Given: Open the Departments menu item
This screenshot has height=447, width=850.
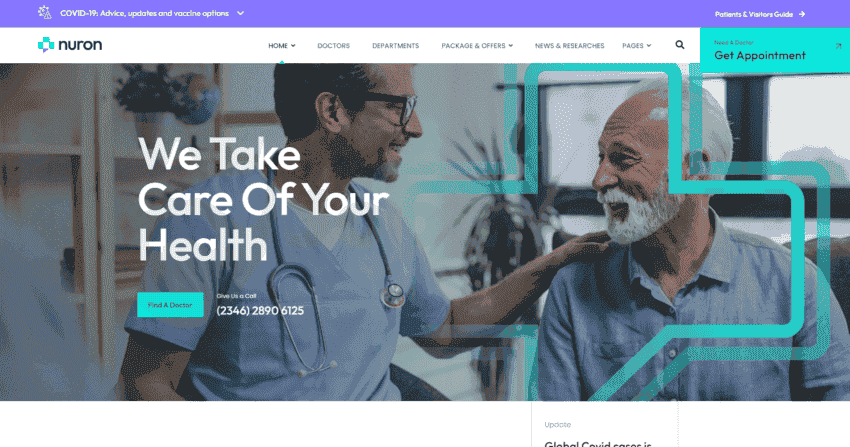Looking at the screenshot, I should (395, 46).
